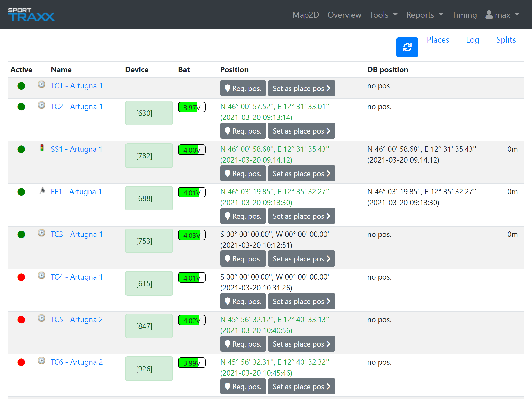The height and width of the screenshot is (399, 532).
Task: Click the clock icon beside TC5 - Artugna 2
Action: pos(42,318)
